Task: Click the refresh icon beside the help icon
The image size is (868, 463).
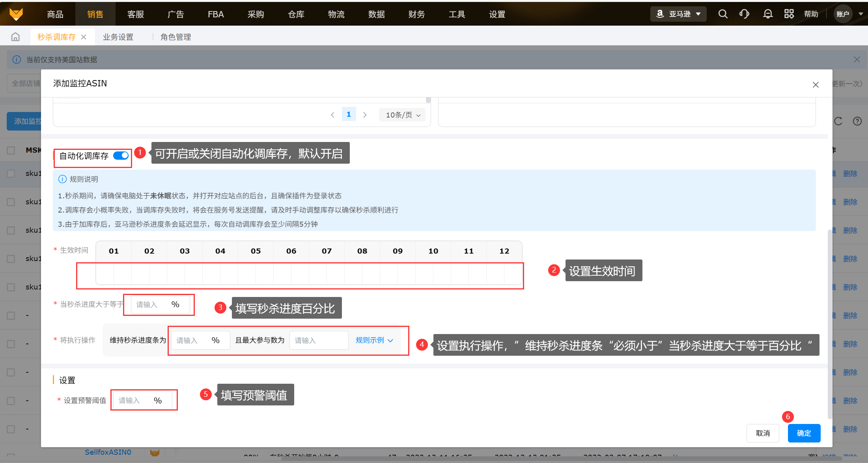Action: pos(838,121)
